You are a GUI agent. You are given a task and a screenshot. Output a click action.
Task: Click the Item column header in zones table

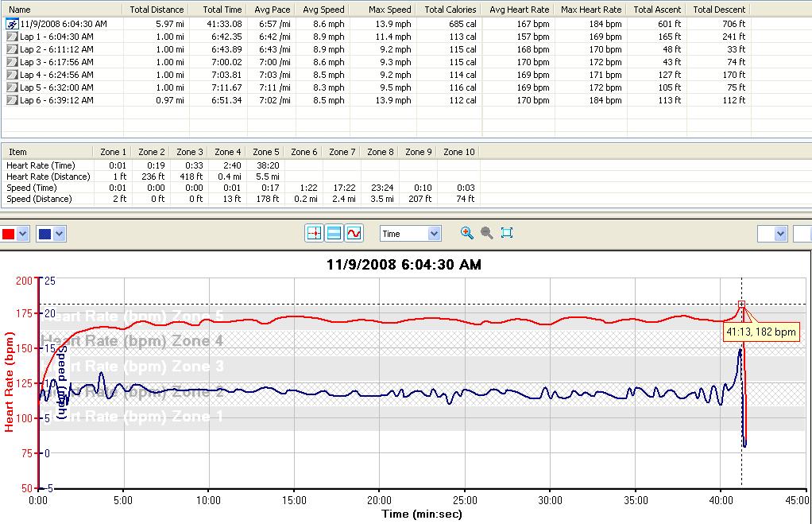pos(48,152)
